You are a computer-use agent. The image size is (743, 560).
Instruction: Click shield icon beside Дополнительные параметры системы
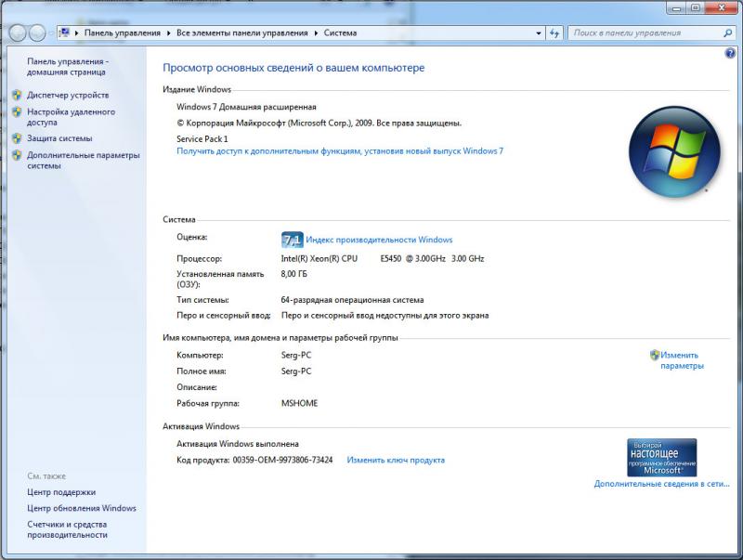pyautogui.click(x=17, y=155)
